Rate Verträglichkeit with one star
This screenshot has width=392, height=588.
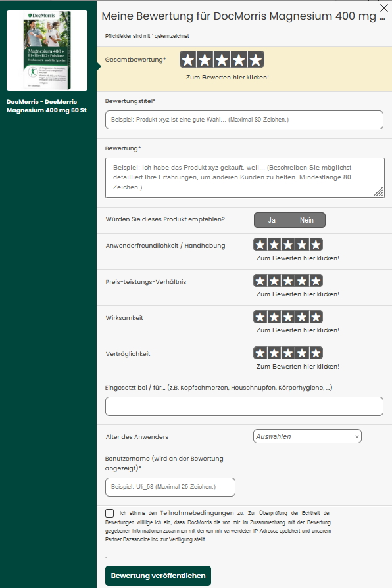pyautogui.click(x=260, y=353)
